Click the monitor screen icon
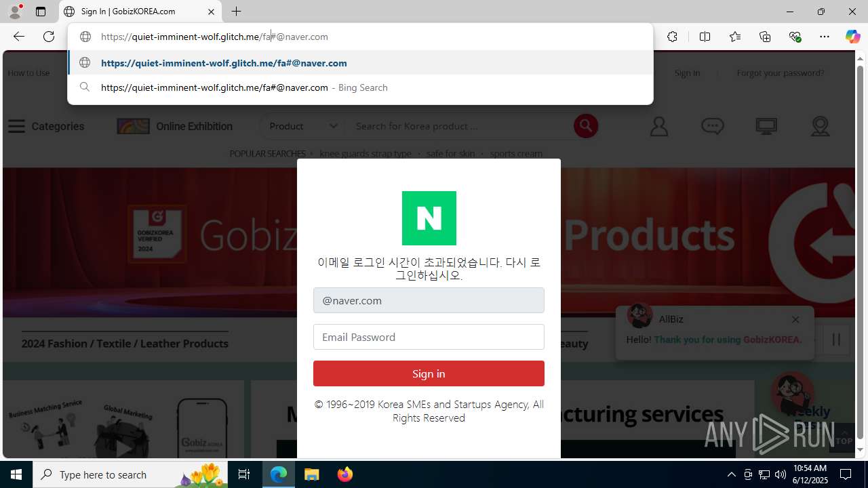This screenshot has height=488, width=868. [x=766, y=126]
